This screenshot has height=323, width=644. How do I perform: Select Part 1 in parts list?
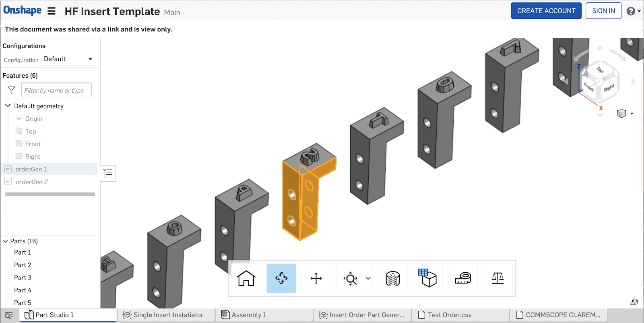coord(23,253)
